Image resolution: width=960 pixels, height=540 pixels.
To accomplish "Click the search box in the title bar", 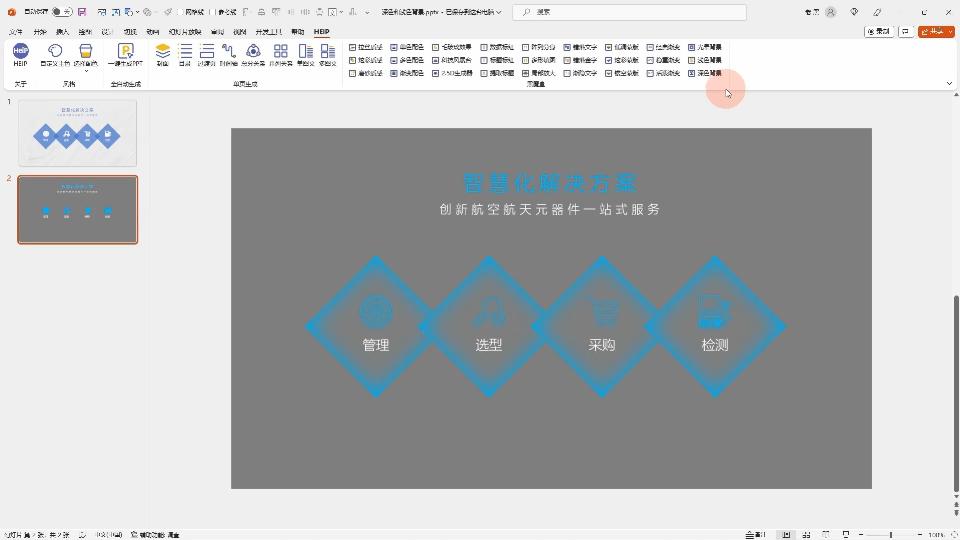I will click(x=629, y=12).
